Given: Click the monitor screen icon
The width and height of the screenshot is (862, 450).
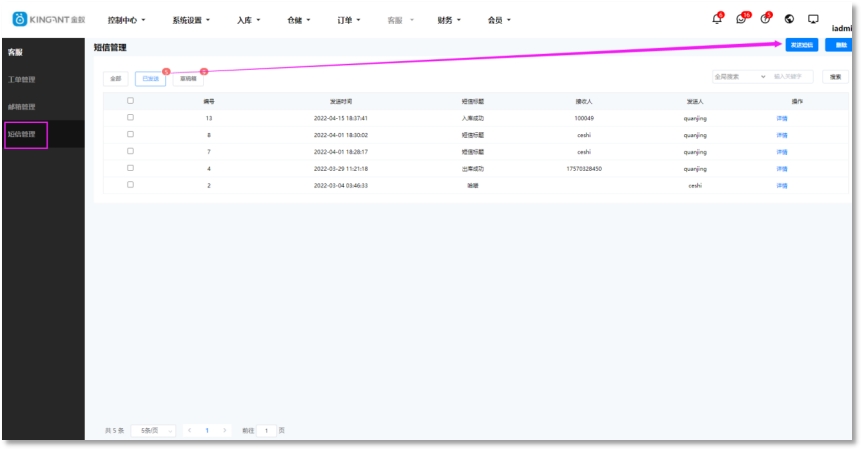Looking at the screenshot, I should pos(813,19).
